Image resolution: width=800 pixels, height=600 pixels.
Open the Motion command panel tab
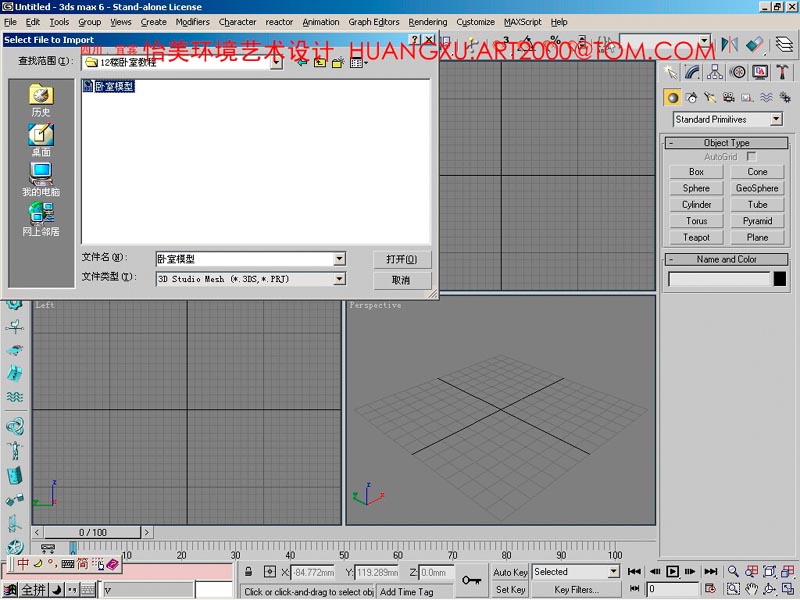click(x=737, y=72)
